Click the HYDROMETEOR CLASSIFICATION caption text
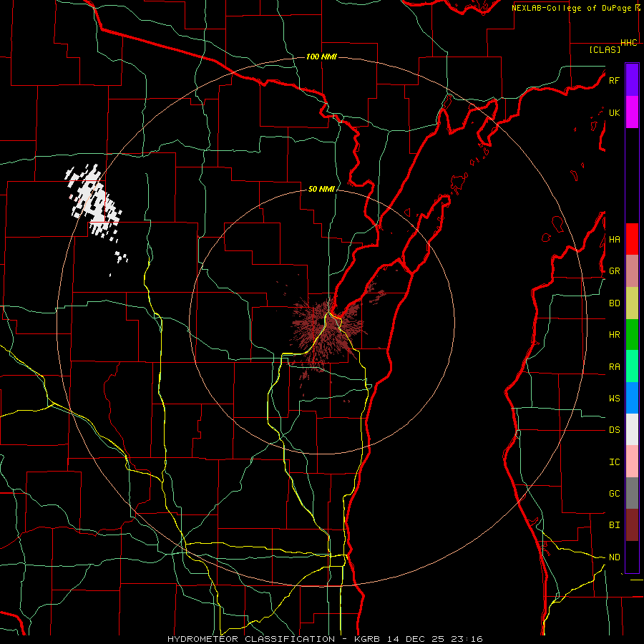 [x=251, y=639]
